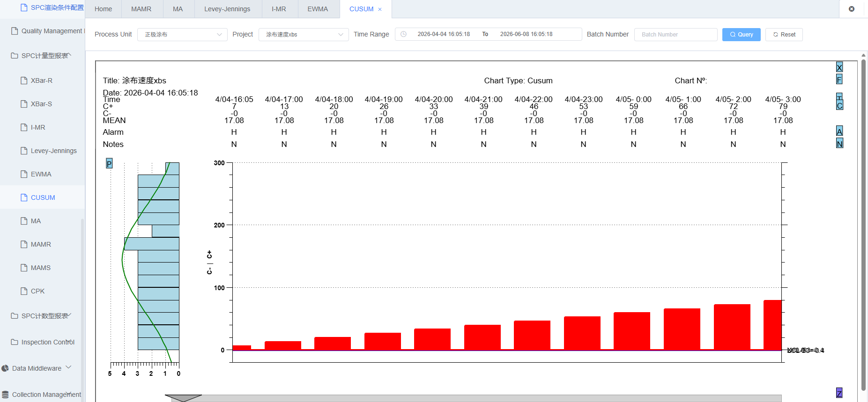Switch to the MAMR tab
The width and height of the screenshot is (868, 402).
click(141, 9)
